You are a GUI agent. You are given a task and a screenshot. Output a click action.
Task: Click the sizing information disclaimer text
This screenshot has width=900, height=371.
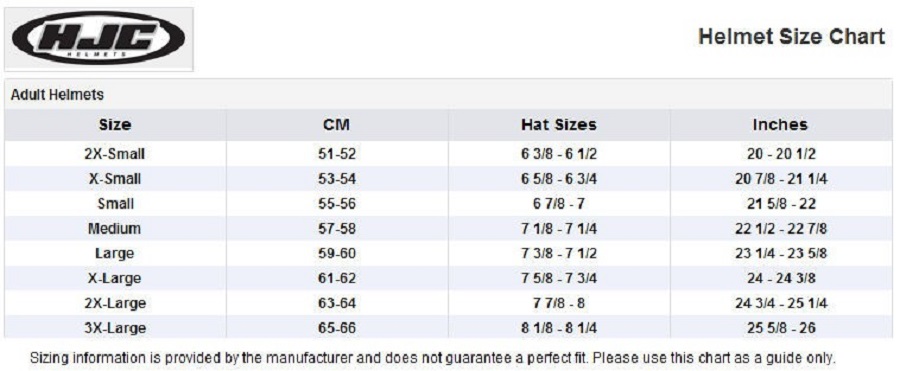point(433,358)
